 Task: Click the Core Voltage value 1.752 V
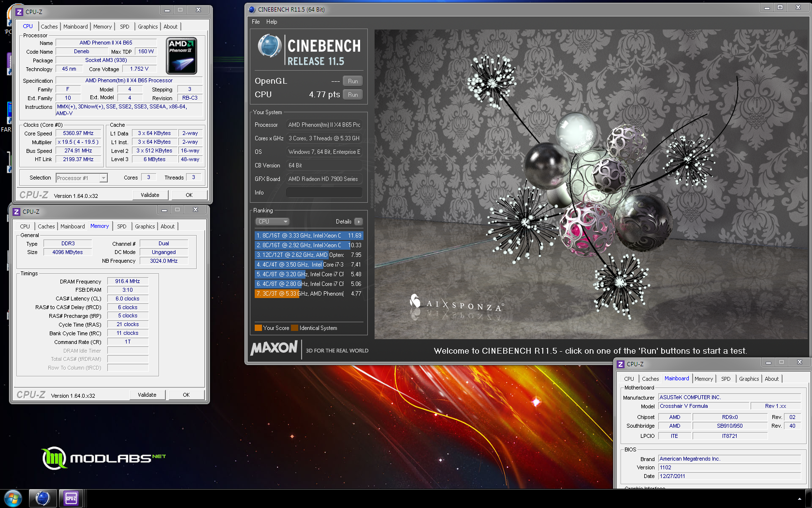(x=139, y=69)
